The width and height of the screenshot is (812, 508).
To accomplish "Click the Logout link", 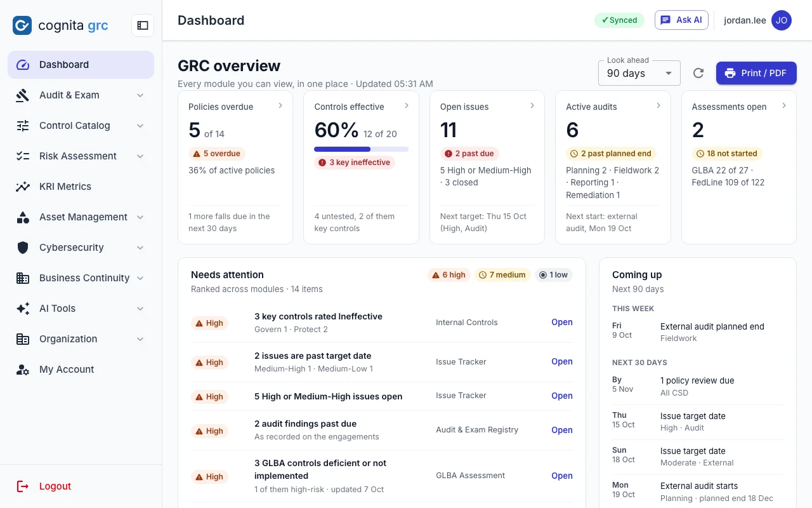I will click(55, 486).
